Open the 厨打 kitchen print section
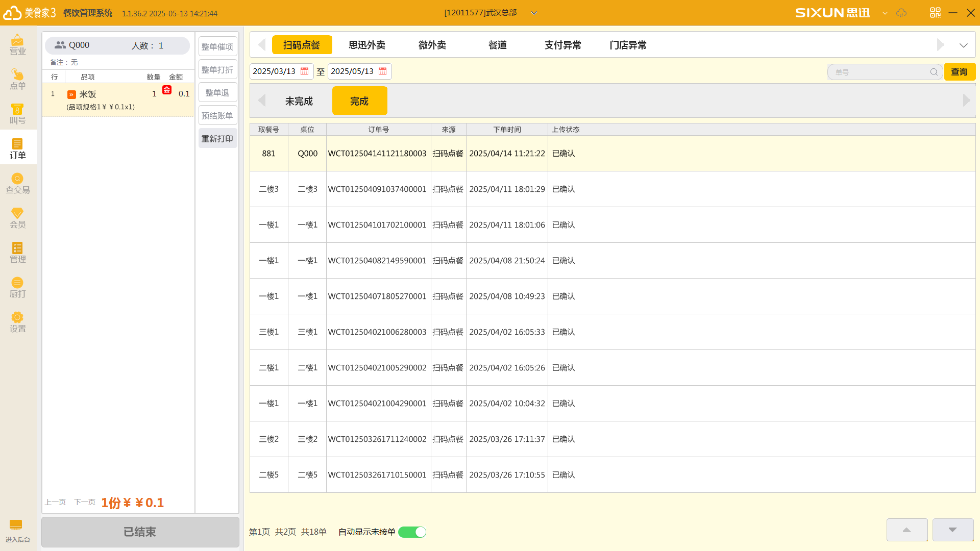The height and width of the screenshot is (551, 980). point(18,287)
